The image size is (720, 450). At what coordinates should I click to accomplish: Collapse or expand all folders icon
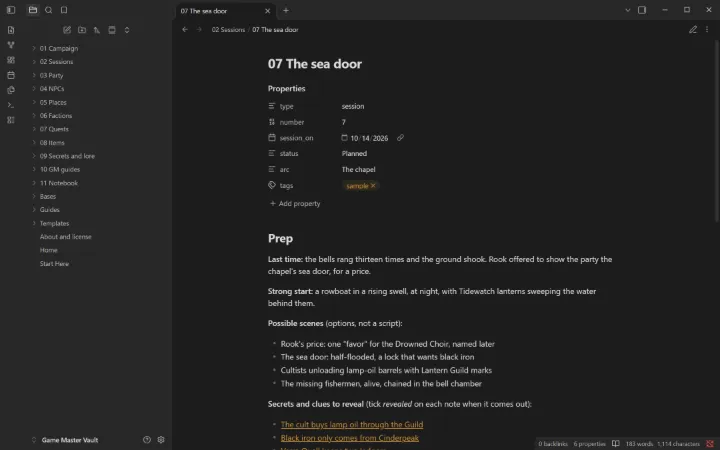click(x=127, y=30)
